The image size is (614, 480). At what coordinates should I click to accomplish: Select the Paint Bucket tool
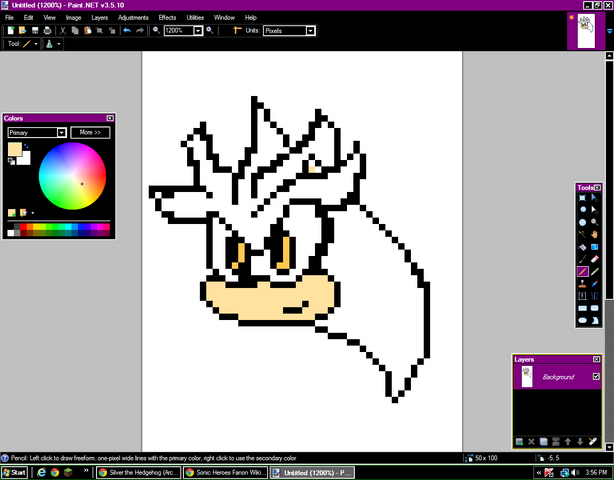(x=583, y=247)
